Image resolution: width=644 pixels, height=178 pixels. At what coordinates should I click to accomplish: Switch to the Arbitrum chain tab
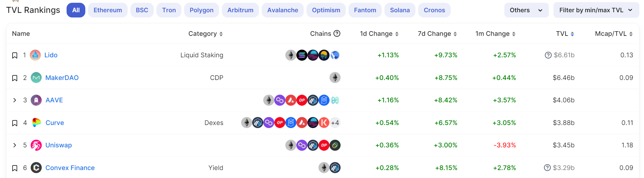point(240,10)
